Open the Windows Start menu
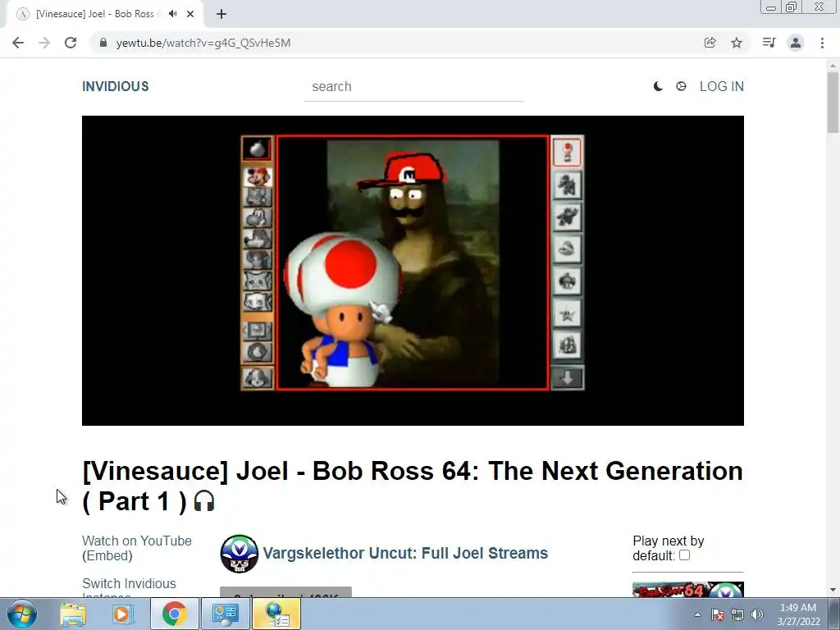The height and width of the screenshot is (630, 840). coord(21,614)
